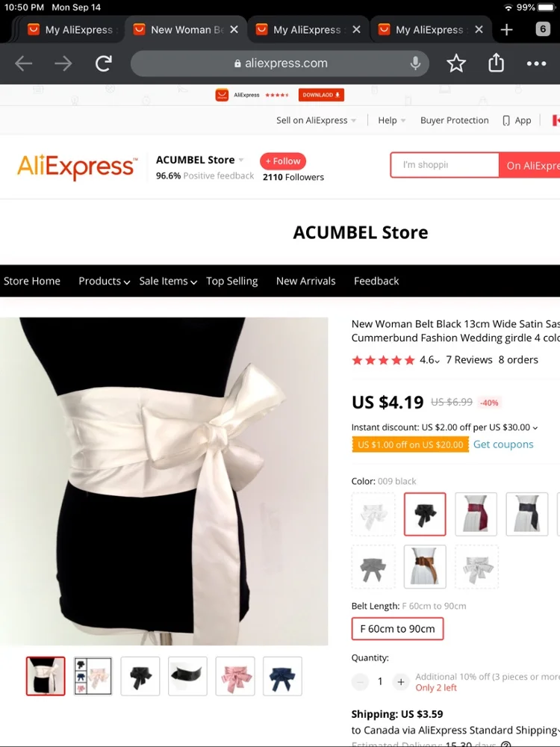The image size is (560, 747).
Task: Choose the red belt color option
Action: (476, 514)
